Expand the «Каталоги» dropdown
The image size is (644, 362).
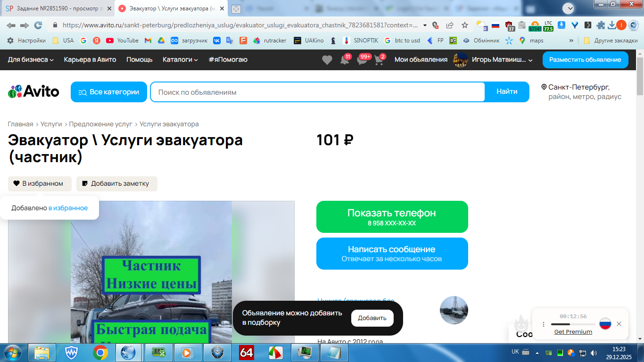tap(180, 60)
